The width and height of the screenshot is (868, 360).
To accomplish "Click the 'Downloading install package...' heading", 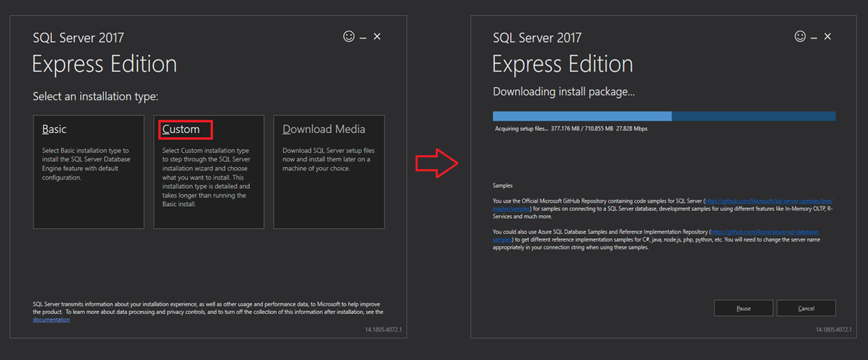I will pyautogui.click(x=564, y=92).
